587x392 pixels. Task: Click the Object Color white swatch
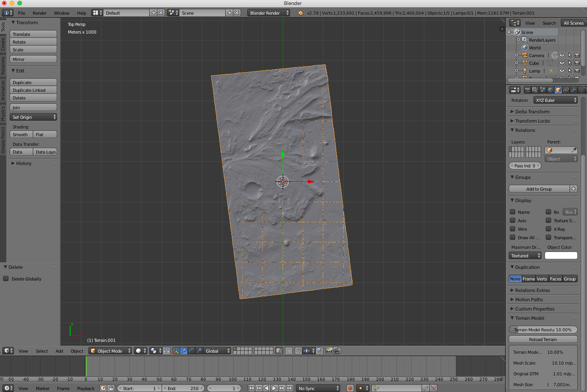pyautogui.click(x=561, y=255)
